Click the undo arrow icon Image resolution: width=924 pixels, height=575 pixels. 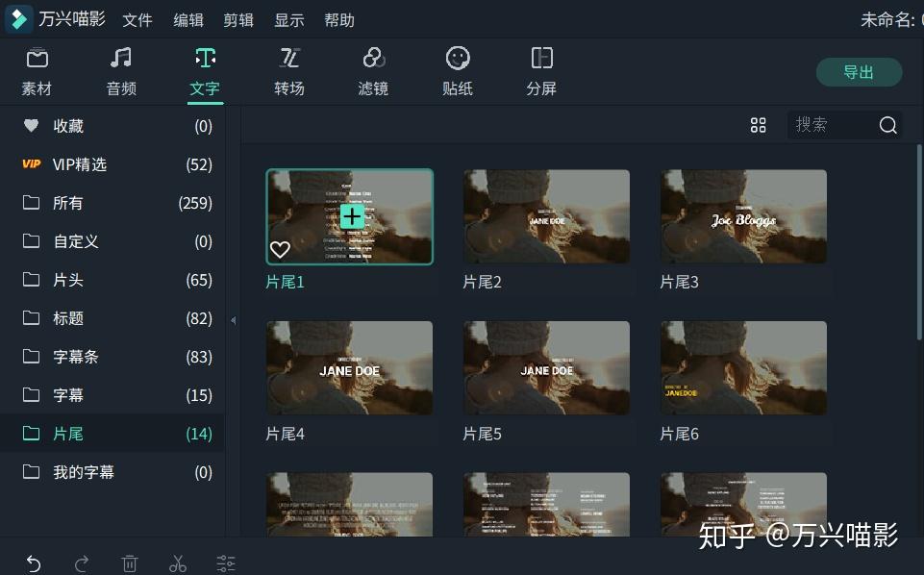click(34, 563)
